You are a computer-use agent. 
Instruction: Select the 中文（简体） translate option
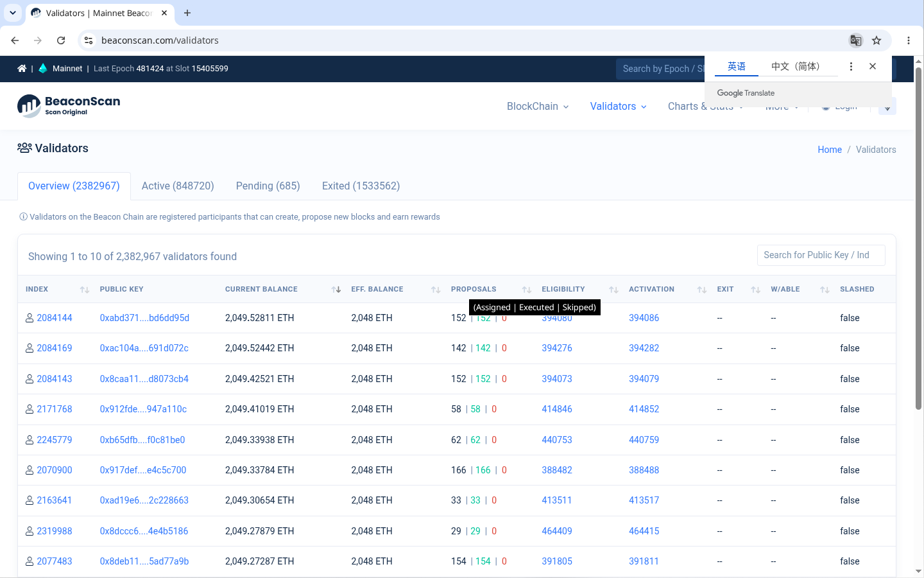[796, 66]
